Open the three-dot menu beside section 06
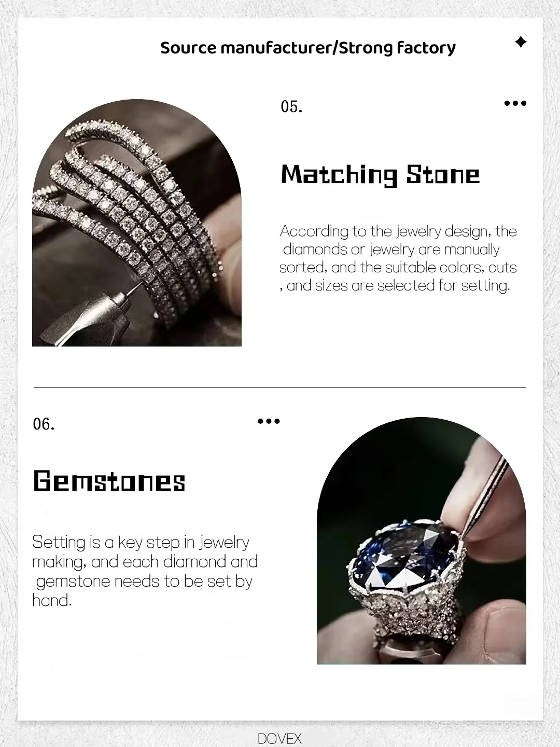This screenshot has height=747, width=560. [269, 421]
